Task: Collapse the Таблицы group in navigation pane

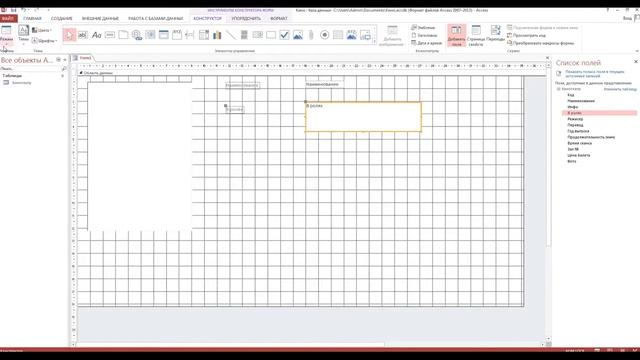Action: (x=62, y=76)
